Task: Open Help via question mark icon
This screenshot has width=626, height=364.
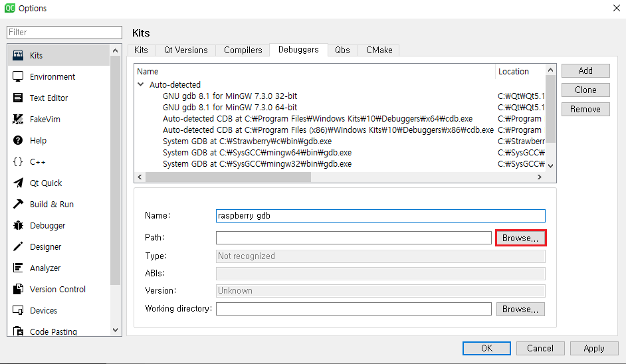Action: (18, 140)
